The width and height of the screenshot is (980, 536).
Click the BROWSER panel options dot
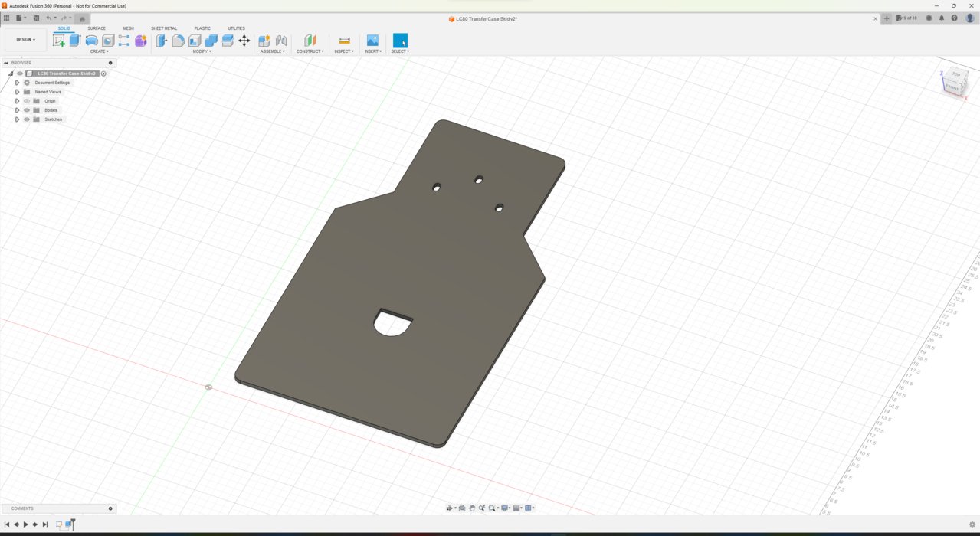pyautogui.click(x=110, y=63)
